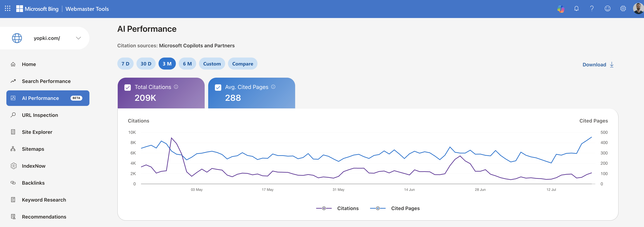
Task: Click the 209K total citations value
Action: pos(145,98)
